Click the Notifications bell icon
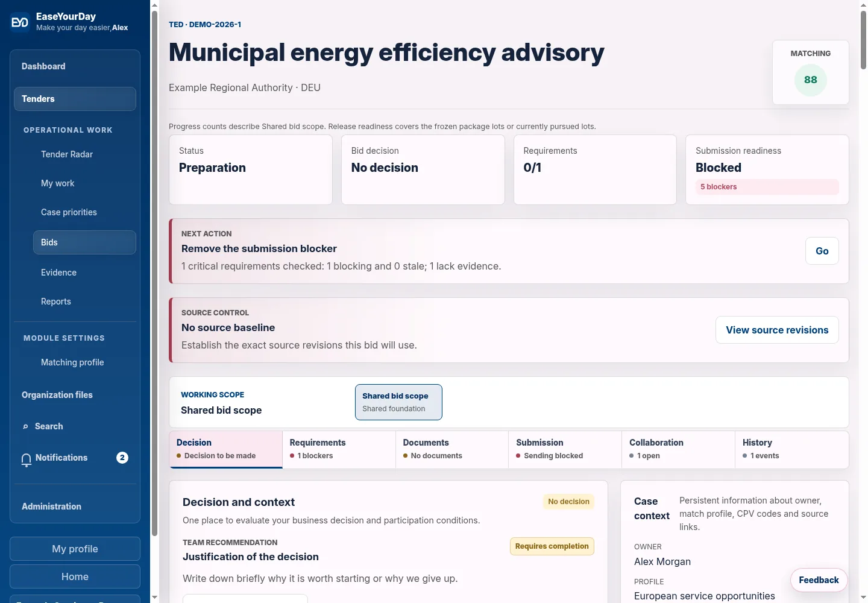The width and height of the screenshot is (868, 603). point(26,460)
